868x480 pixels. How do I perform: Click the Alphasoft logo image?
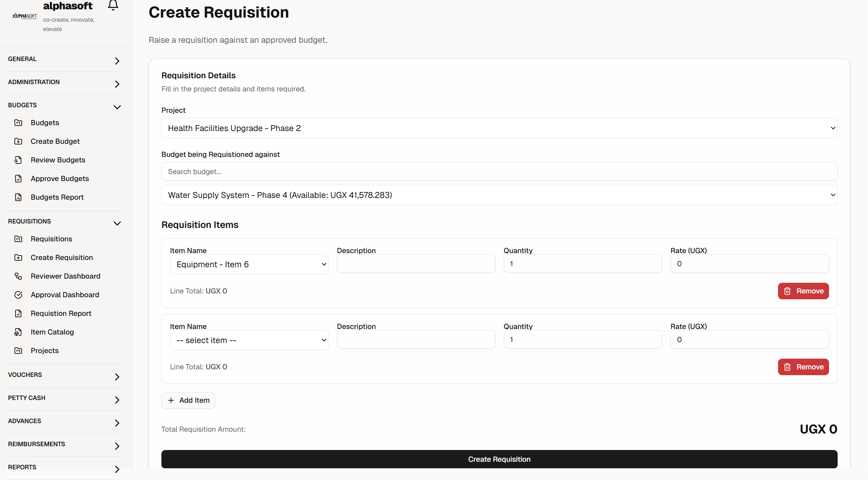click(24, 16)
